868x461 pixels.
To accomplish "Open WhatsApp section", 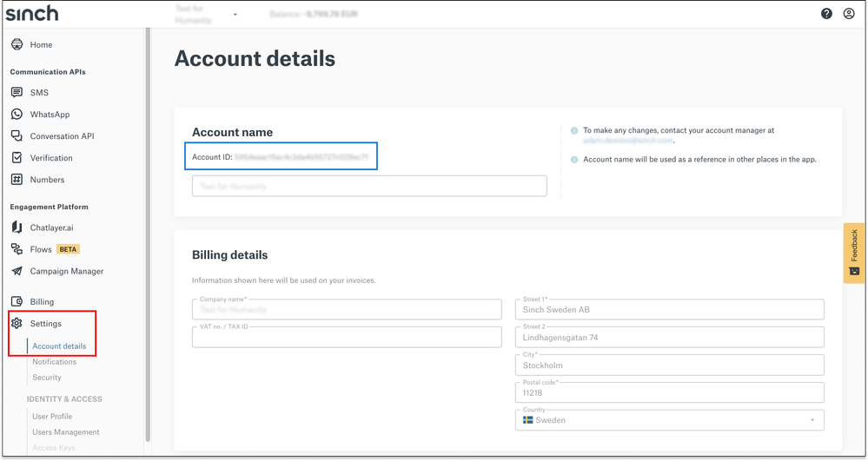I will point(50,115).
